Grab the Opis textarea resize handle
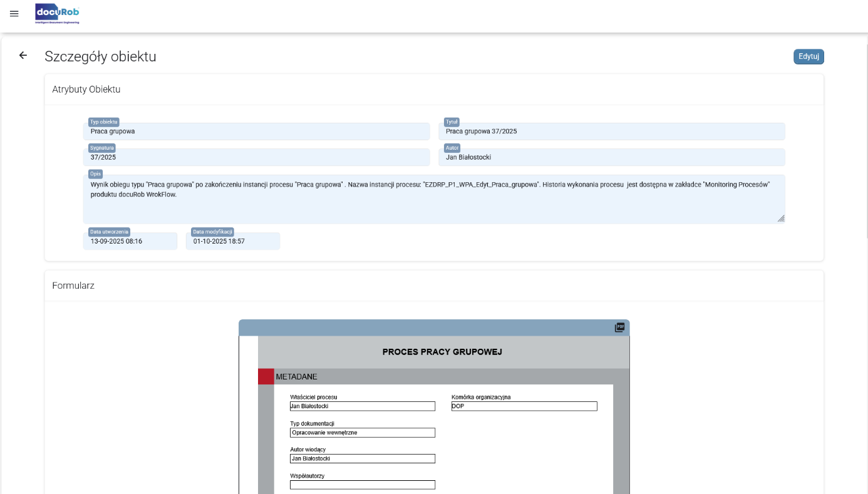This screenshot has height=494, width=868. click(x=781, y=219)
